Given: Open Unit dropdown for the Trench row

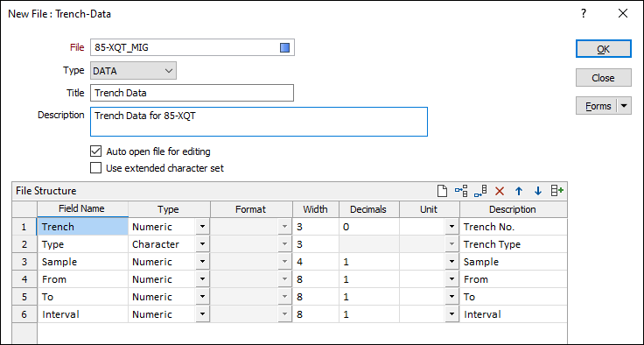Looking at the screenshot, I should (x=451, y=227).
